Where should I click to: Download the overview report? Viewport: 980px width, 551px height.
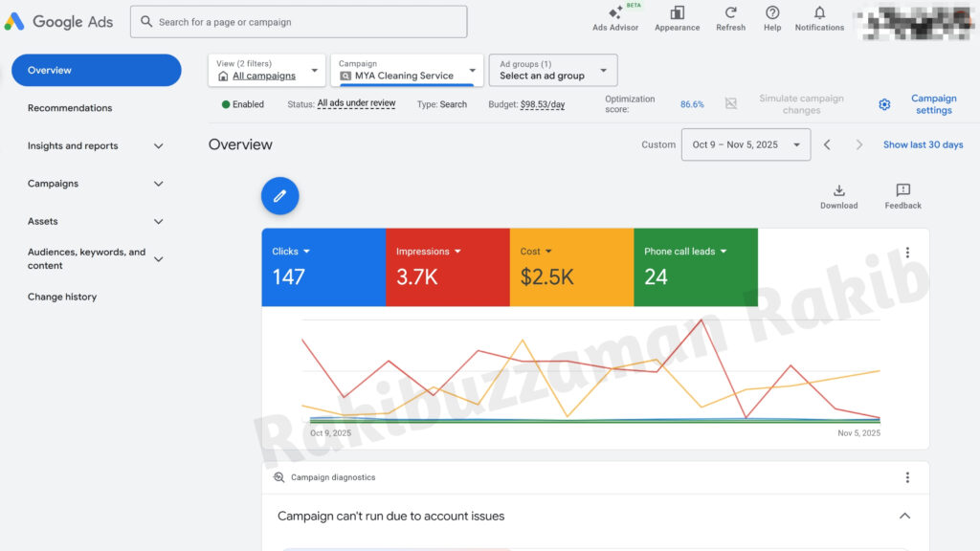[x=838, y=195]
